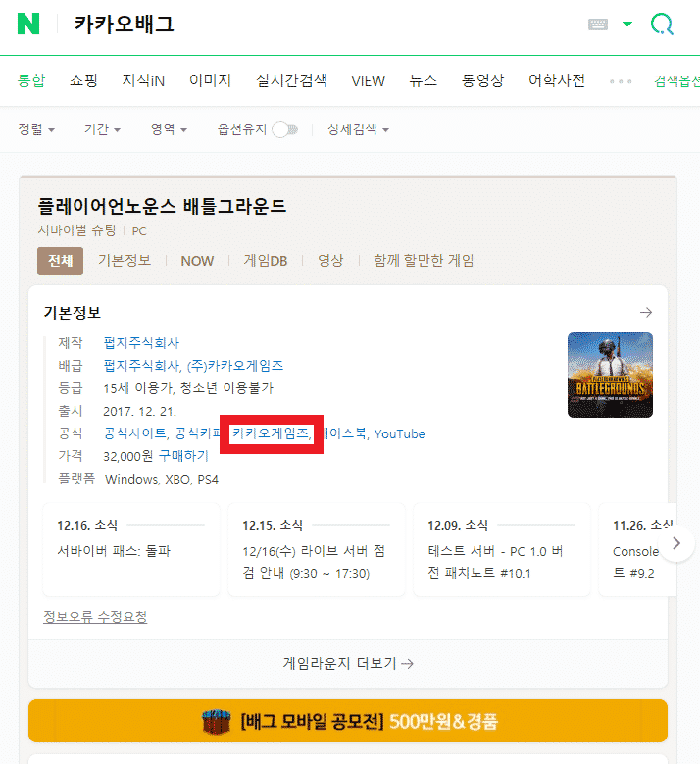Open the Battlegrounds cover thumbnail
Viewport: 700px width, 764px height.
(x=610, y=375)
